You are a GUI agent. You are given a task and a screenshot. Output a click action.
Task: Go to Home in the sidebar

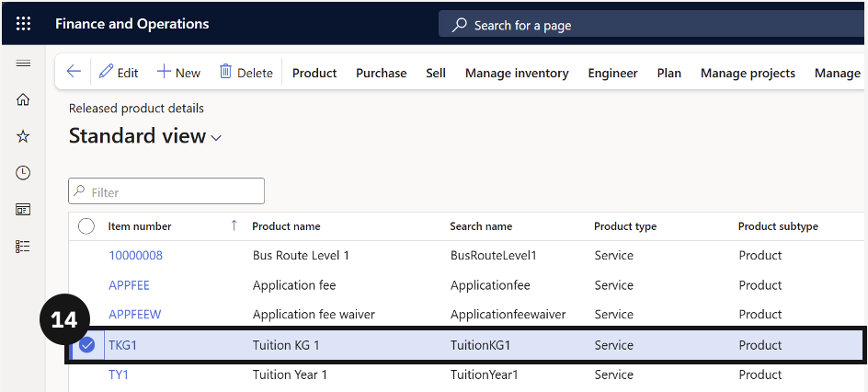(x=23, y=99)
